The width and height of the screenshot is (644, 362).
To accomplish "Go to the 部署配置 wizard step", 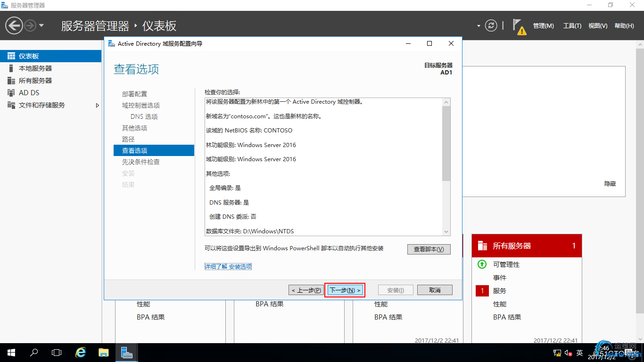I will (134, 94).
